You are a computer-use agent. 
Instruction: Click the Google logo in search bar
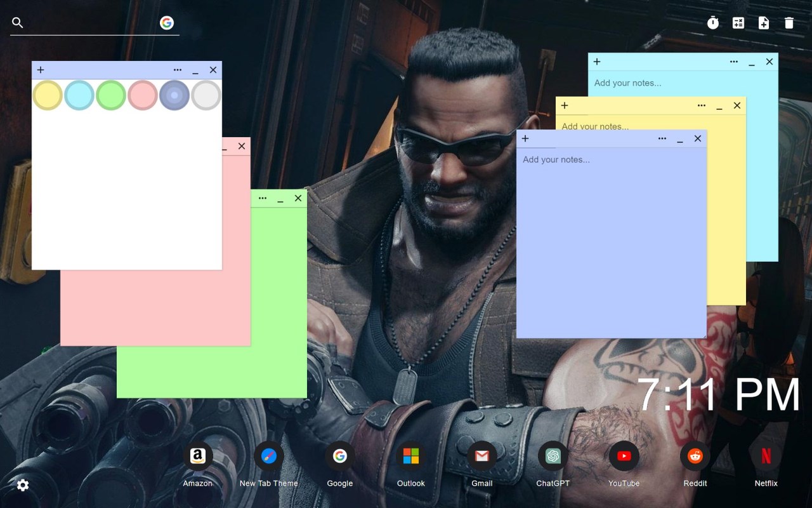pos(167,23)
